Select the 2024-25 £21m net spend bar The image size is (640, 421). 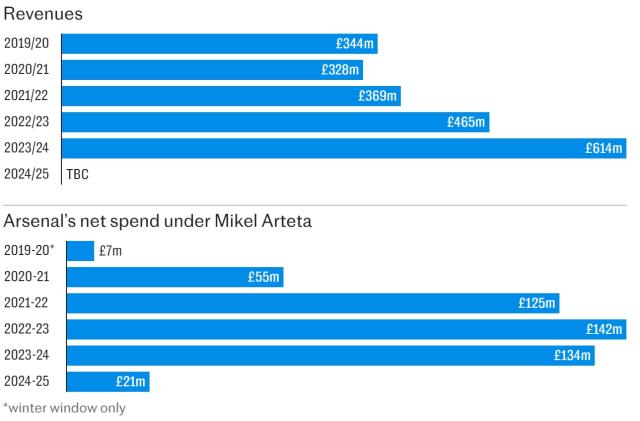(107, 381)
